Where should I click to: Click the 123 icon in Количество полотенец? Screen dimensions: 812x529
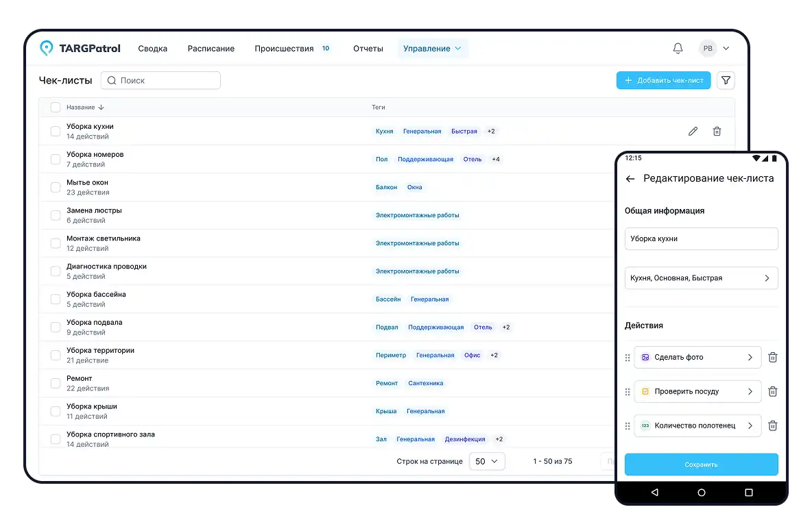click(645, 426)
